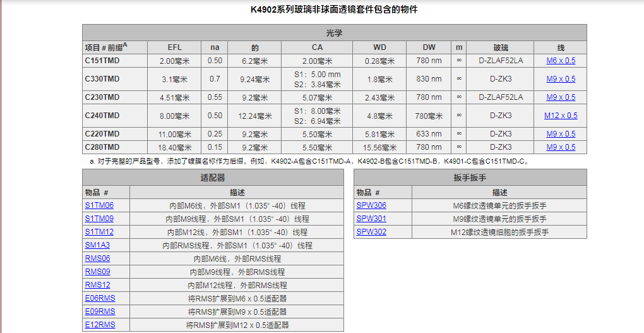The height and width of the screenshot is (333, 644).
Task: Open M9 x 0.5 link in C280TMD row
Action: coord(561,147)
